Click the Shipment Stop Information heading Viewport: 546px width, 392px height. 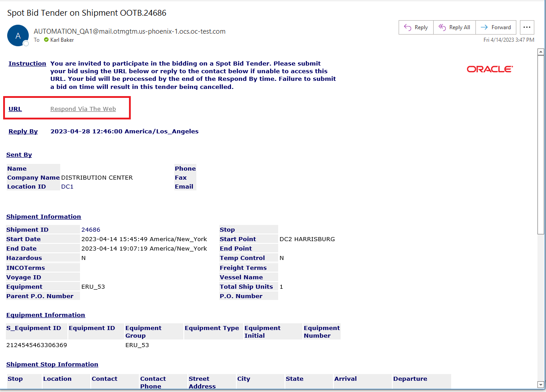click(x=52, y=364)
